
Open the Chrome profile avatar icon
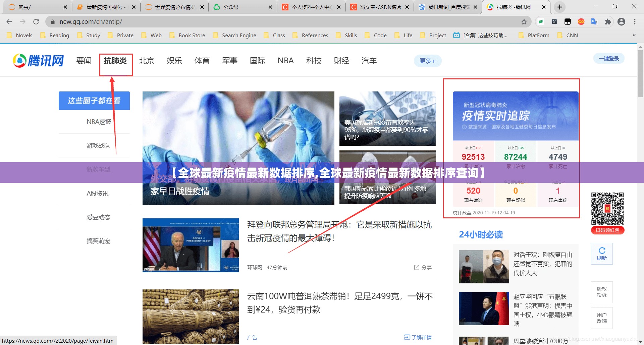click(621, 22)
